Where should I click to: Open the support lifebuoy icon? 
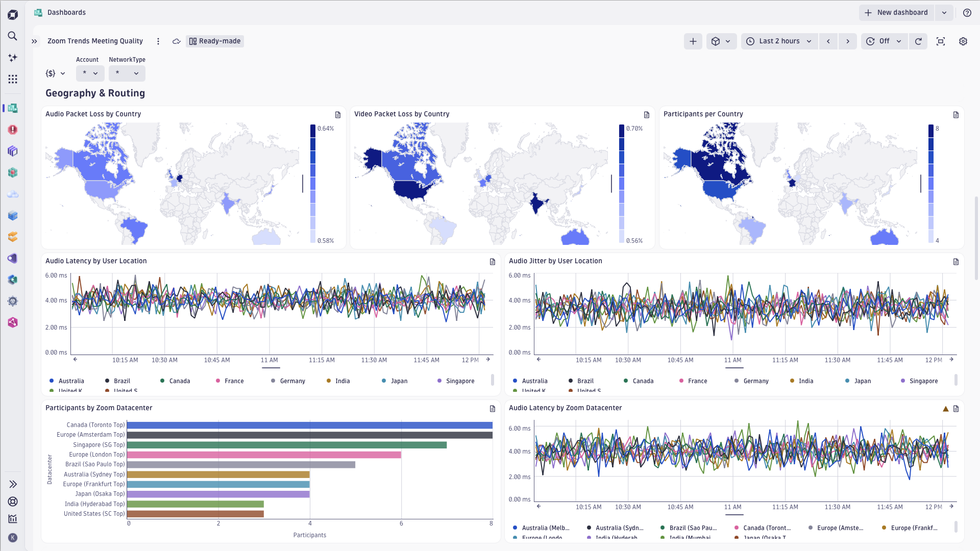click(x=13, y=502)
